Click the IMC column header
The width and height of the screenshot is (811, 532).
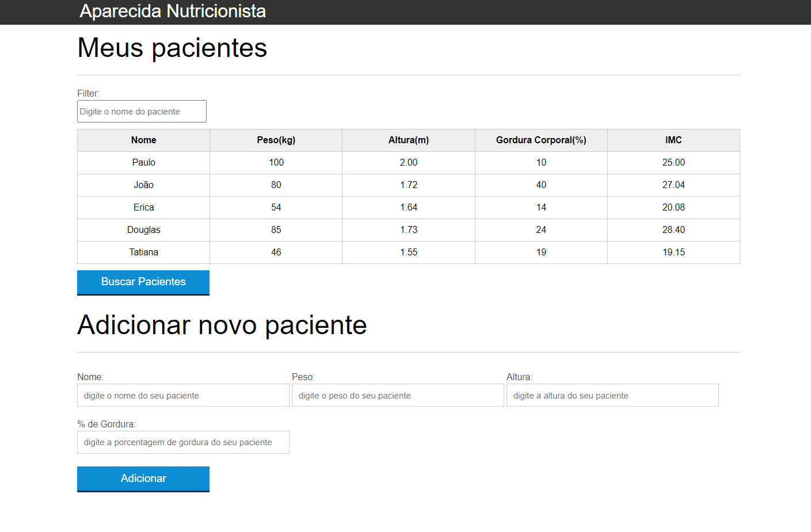(673, 140)
